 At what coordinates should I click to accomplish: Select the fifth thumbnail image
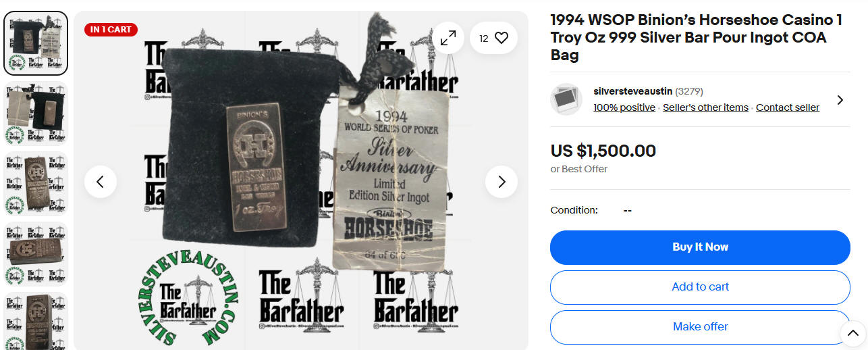pos(36,321)
